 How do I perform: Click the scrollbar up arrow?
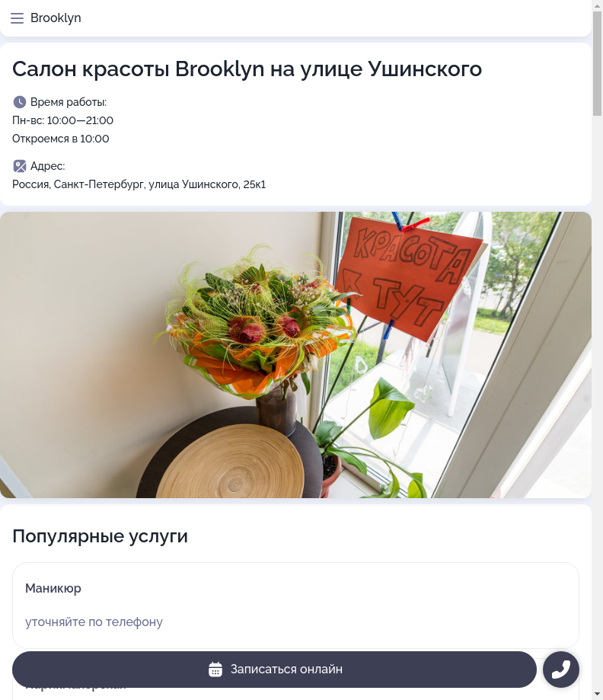pyautogui.click(x=597, y=5)
